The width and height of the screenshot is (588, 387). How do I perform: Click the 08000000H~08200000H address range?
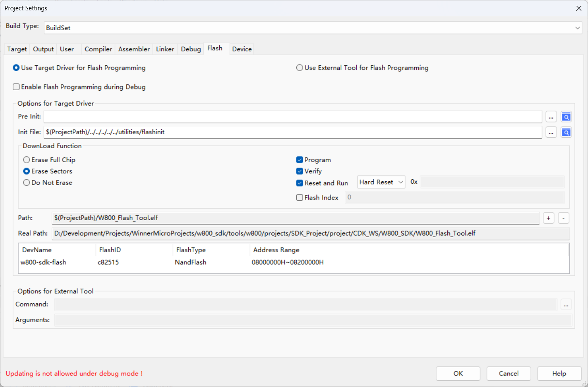coord(288,262)
